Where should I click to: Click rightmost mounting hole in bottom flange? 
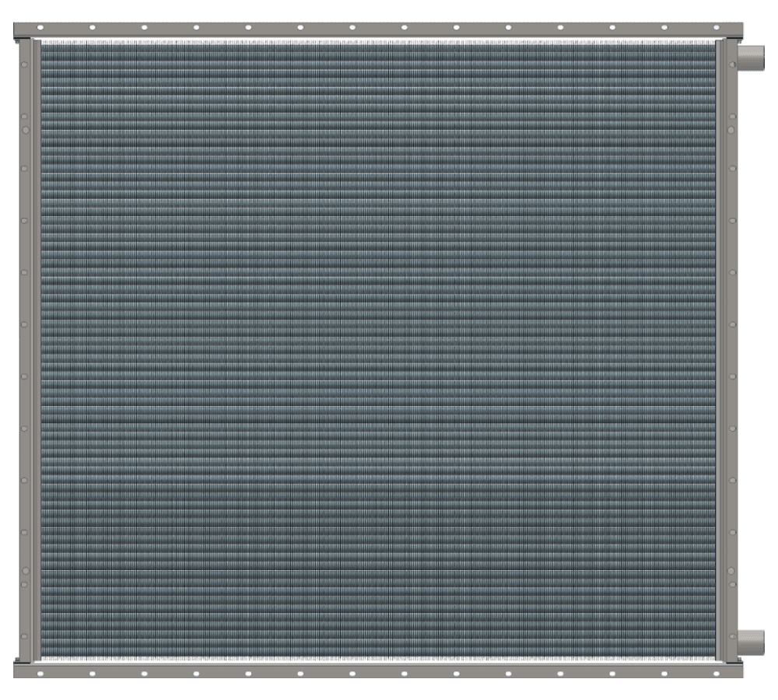(716, 674)
